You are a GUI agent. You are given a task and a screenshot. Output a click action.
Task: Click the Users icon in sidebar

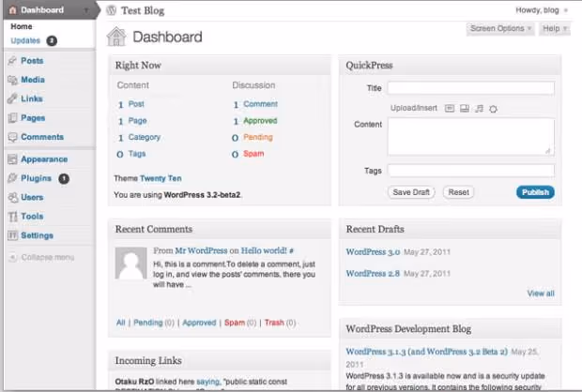point(12,197)
